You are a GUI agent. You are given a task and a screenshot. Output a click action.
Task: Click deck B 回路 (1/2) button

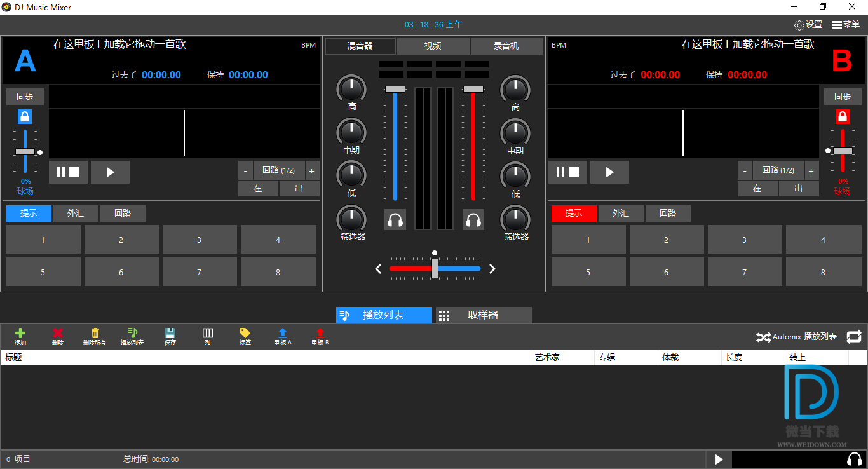(778, 170)
